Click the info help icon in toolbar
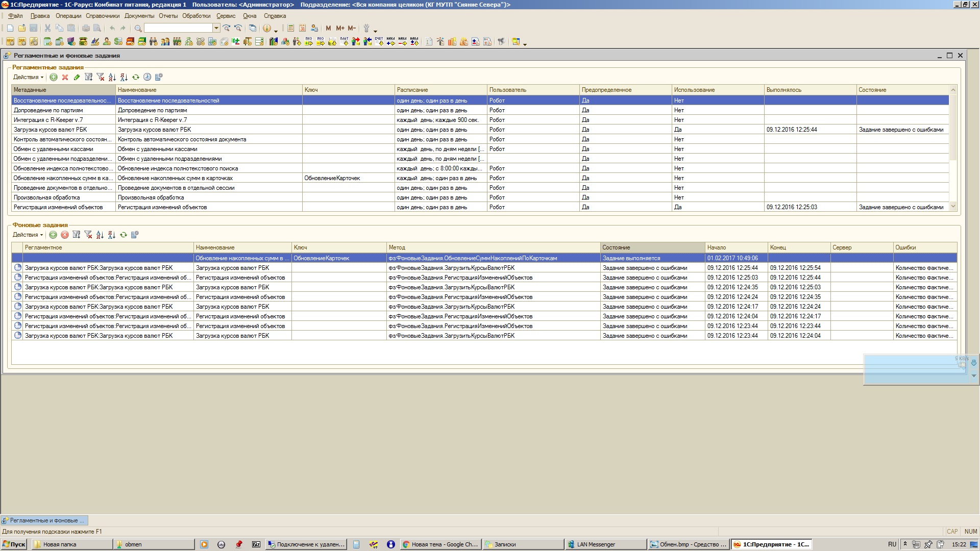The height and width of the screenshot is (551, 980). pos(266,28)
